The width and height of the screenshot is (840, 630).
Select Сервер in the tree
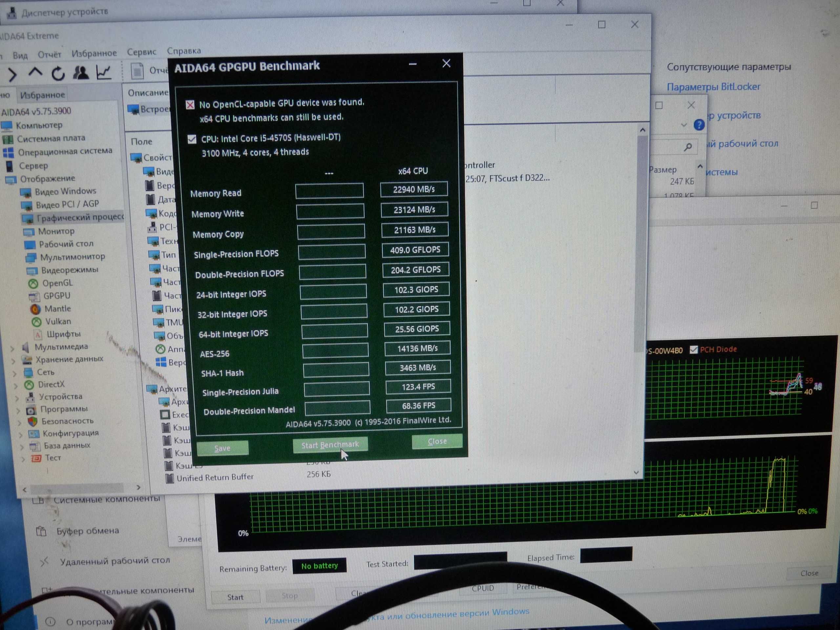33,166
